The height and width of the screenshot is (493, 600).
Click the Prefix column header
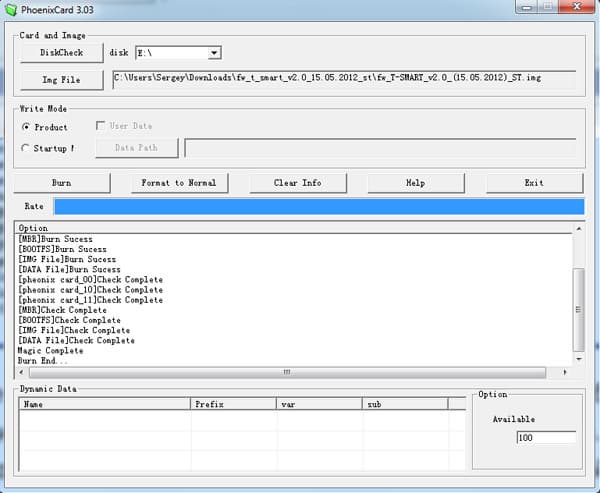tap(233, 404)
